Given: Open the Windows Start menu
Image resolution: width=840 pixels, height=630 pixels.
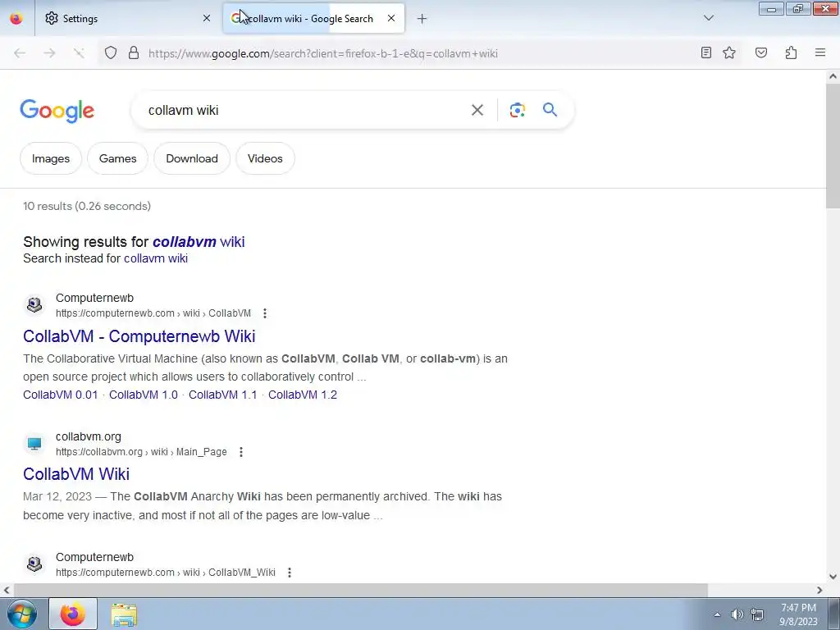Looking at the screenshot, I should (21, 614).
